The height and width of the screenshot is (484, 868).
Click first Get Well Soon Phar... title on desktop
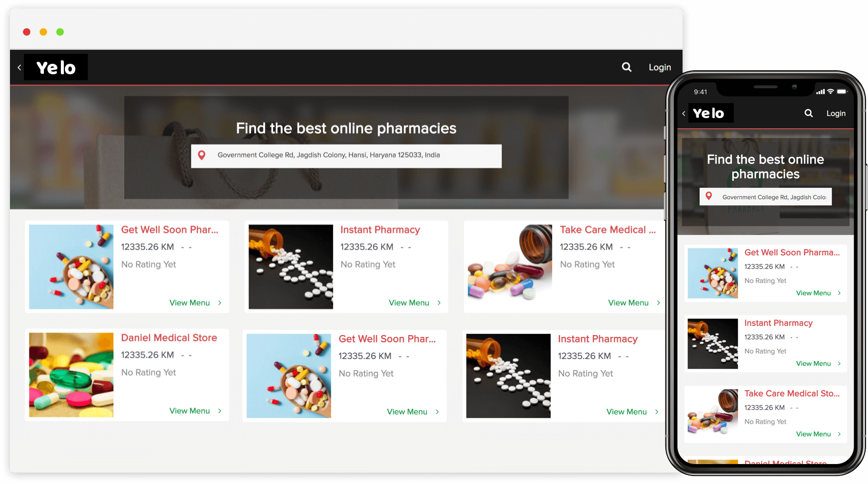170,230
